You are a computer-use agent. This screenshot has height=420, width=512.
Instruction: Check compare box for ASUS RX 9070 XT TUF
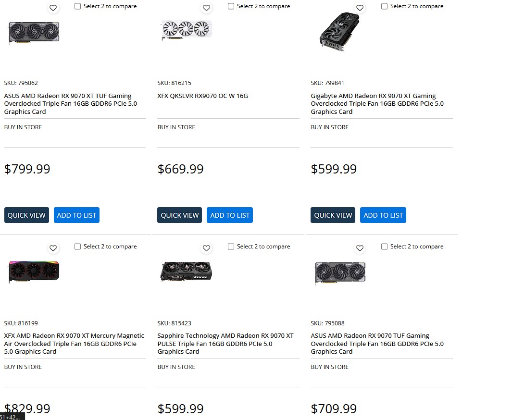click(x=78, y=6)
